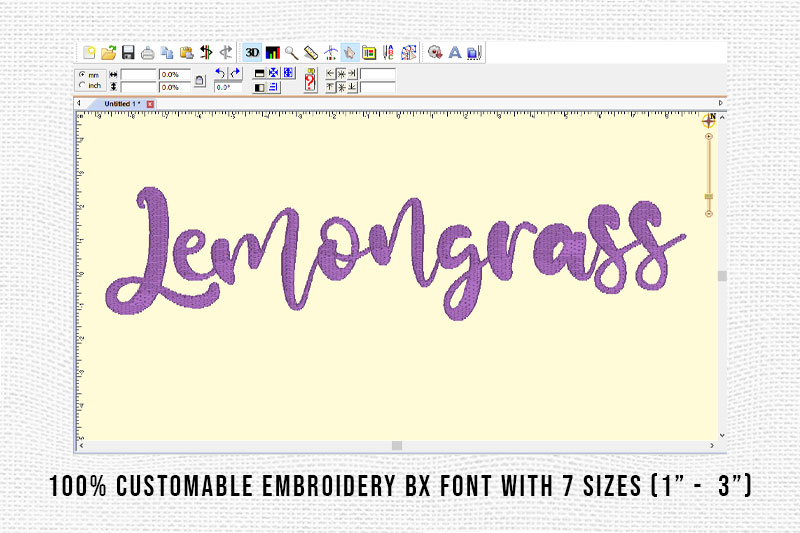Select inch measurement units
Screen dimensions: 800x533
pos(91,85)
